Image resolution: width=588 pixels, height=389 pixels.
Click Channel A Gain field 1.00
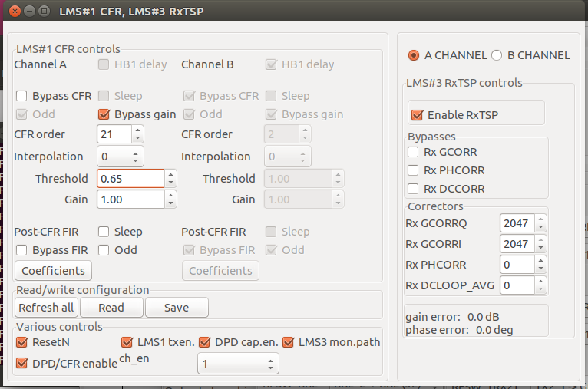point(130,199)
